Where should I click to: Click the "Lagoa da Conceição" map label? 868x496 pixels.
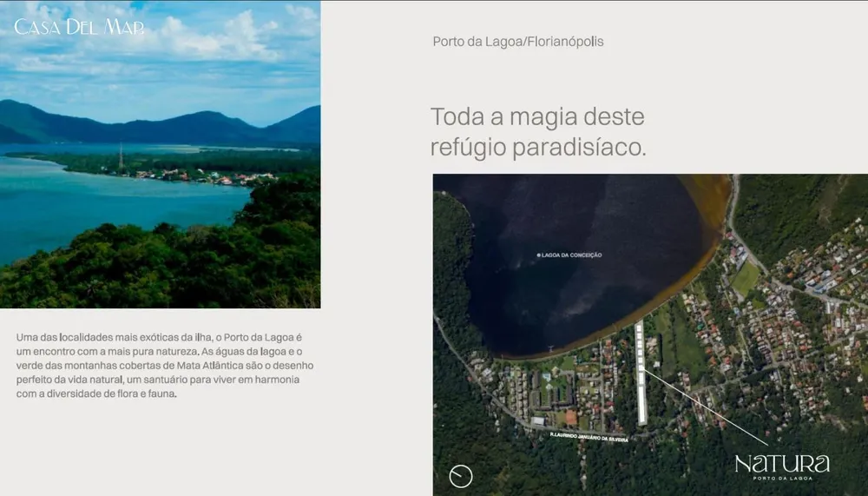pyautogui.click(x=569, y=255)
